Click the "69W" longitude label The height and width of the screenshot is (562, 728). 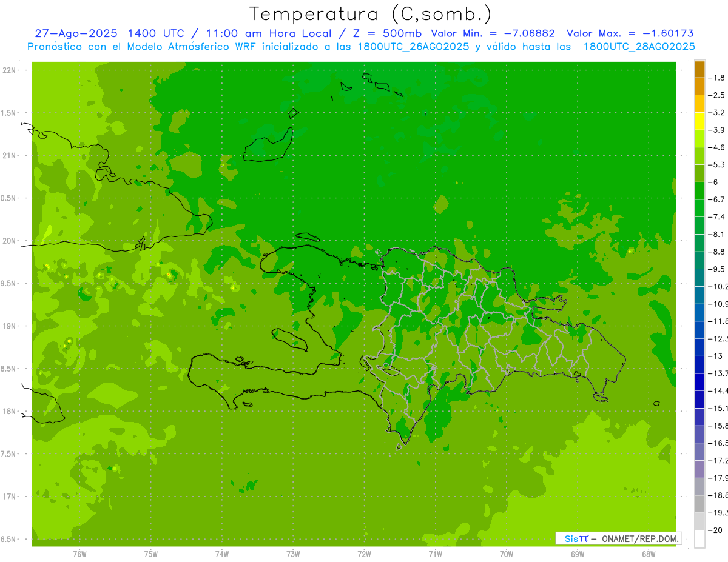(x=578, y=554)
